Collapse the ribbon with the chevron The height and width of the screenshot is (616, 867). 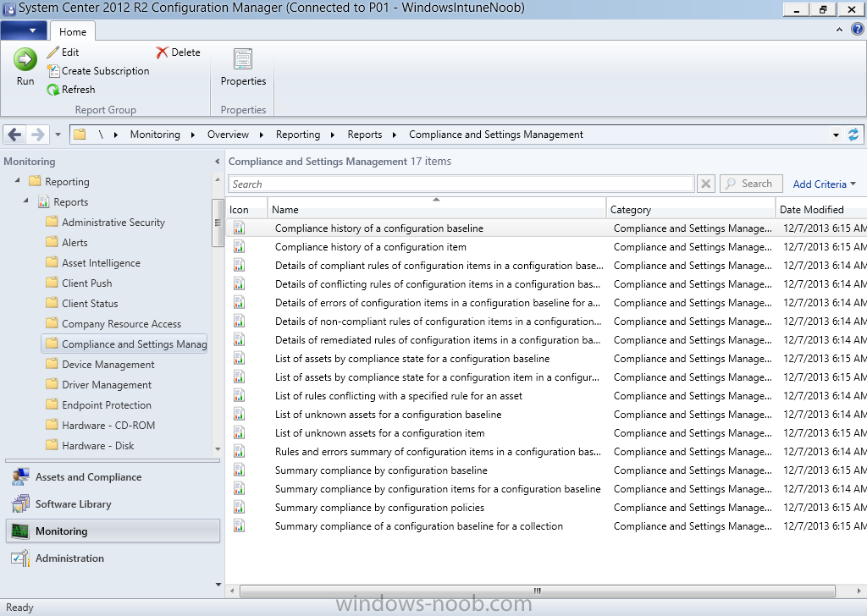(839, 30)
